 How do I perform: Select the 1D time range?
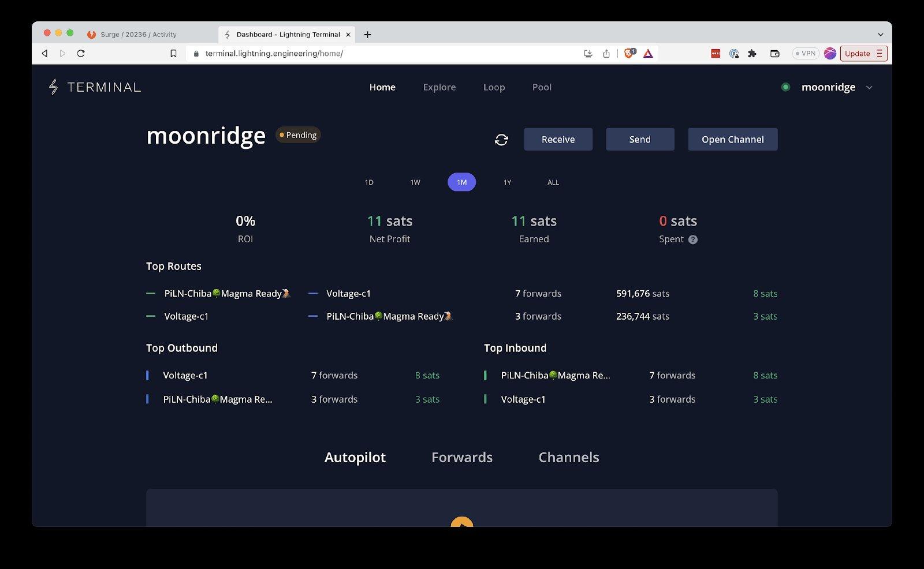coord(369,182)
